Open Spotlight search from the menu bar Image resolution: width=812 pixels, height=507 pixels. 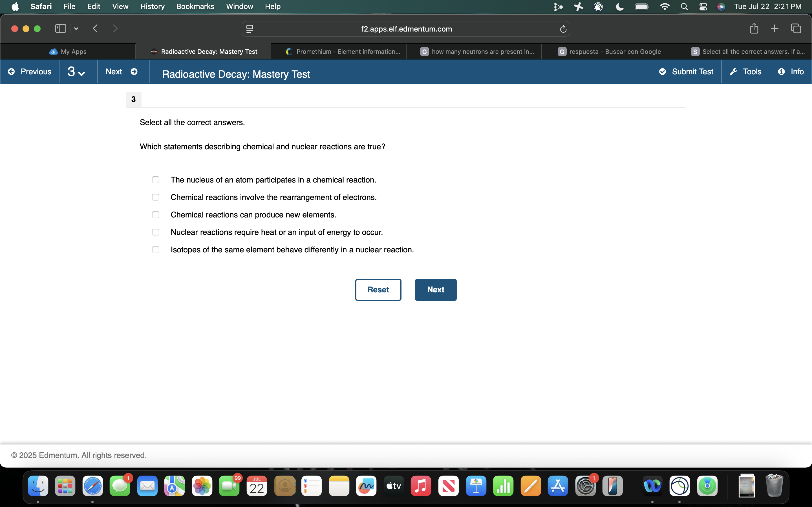(x=685, y=6)
